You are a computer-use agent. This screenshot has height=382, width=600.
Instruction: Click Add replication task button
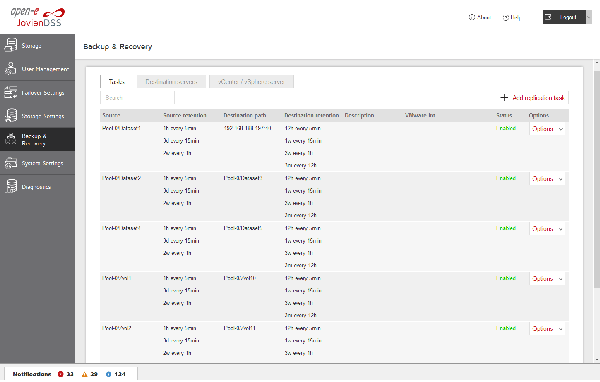coord(532,98)
